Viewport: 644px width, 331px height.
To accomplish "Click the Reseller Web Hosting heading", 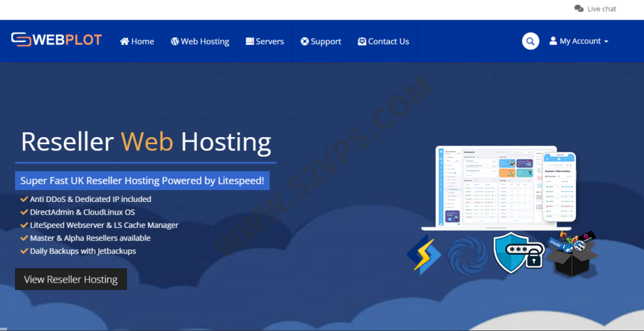I will pos(146,142).
